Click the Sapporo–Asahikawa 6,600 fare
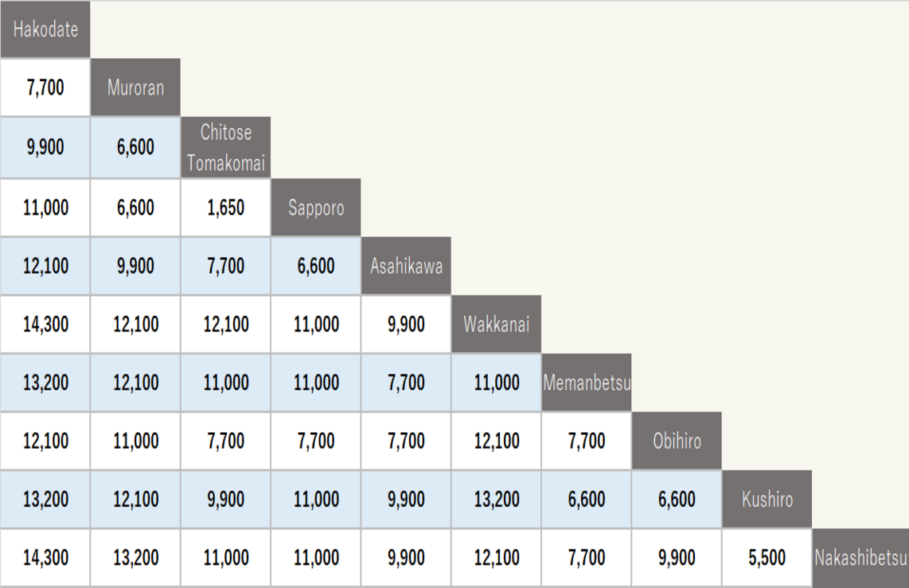909x588 pixels. (x=316, y=266)
